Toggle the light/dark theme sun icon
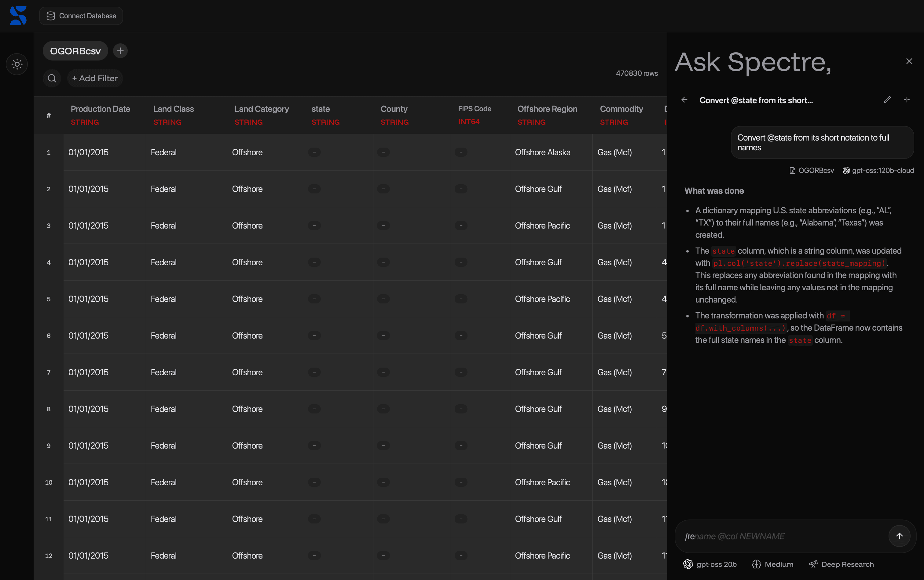924x580 pixels. click(x=17, y=64)
